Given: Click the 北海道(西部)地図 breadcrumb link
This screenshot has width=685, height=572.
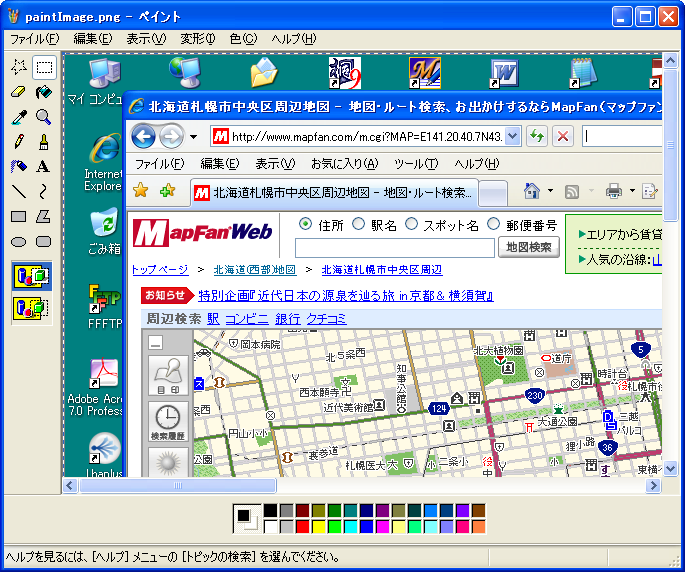Looking at the screenshot, I should [x=255, y=270].
